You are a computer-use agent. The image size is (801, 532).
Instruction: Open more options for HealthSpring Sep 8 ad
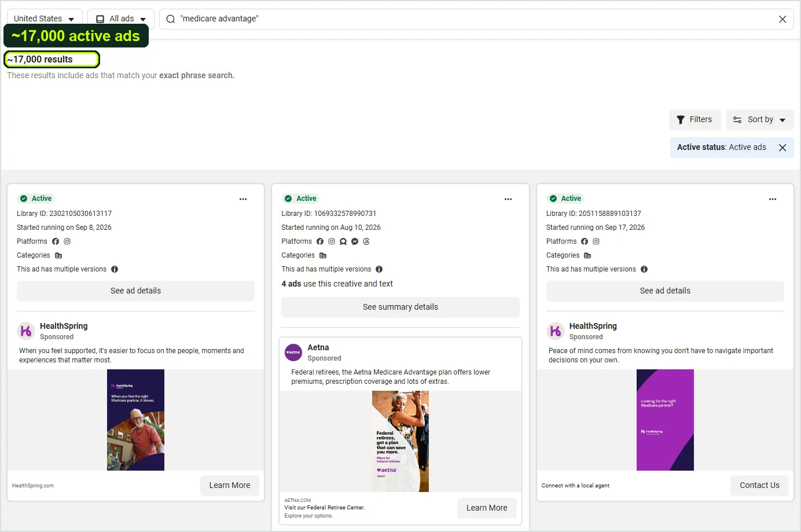click(243, 199)
